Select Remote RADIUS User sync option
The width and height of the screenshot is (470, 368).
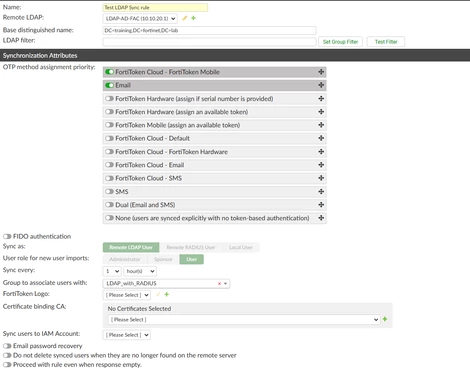point(191,247)
